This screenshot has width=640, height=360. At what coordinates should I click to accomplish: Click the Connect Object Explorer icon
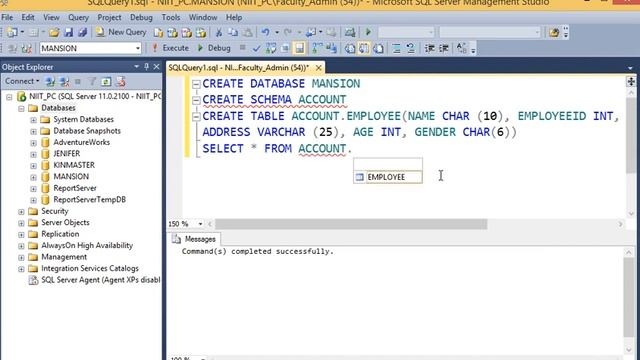(x=51, y=82)
